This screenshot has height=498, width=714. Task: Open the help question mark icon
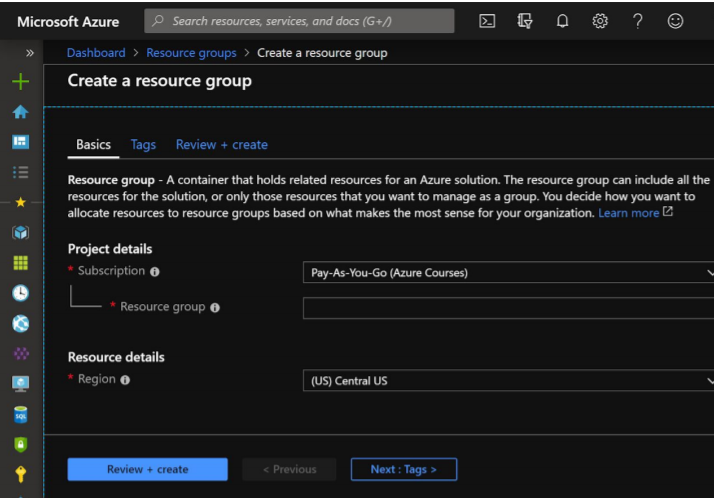637,21
